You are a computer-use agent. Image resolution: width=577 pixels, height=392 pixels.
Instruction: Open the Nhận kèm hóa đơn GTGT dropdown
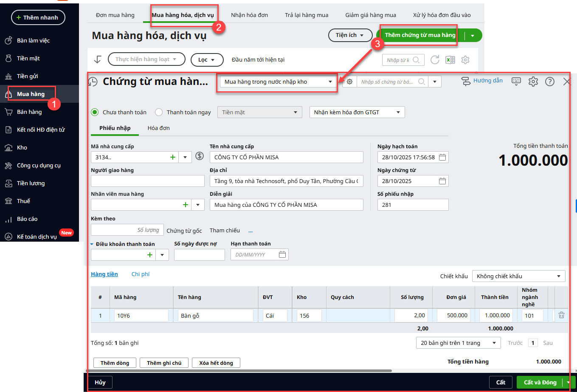357,112
